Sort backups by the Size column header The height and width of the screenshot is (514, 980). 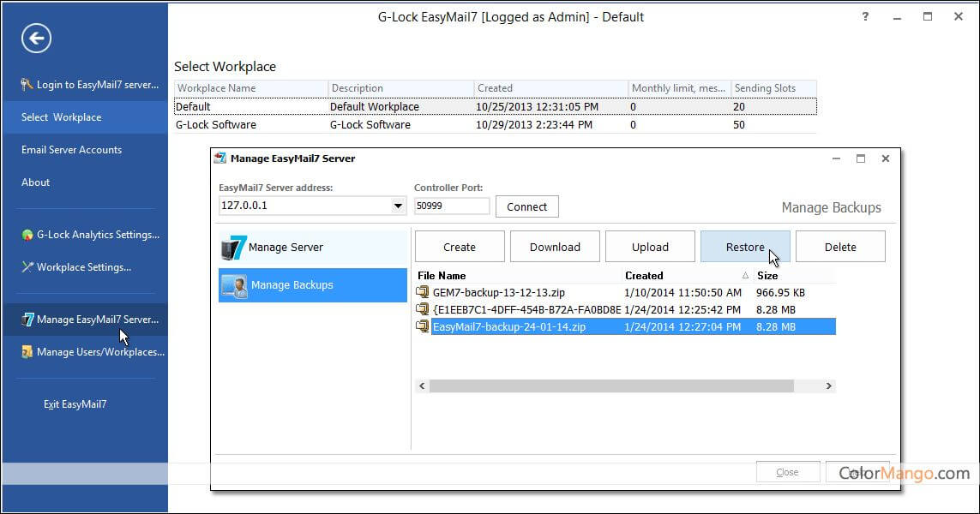click(794, 276)
